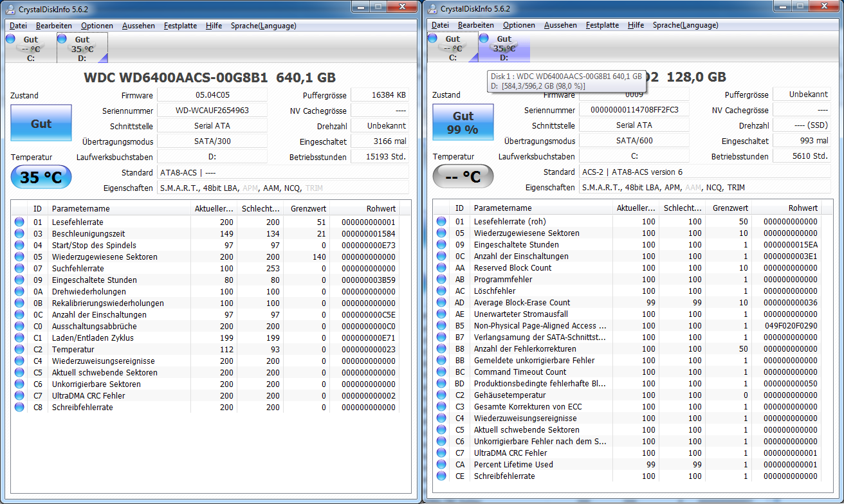The image size is (844, 504).
Task: Click status orb of Lesefehlerrate (roh) row
Action: (441, 221)
